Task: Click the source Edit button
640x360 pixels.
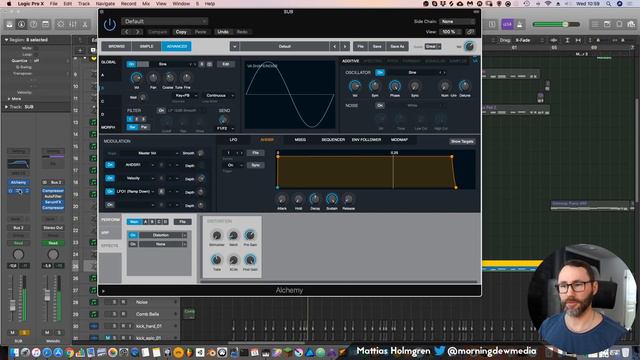Action: 225,64
